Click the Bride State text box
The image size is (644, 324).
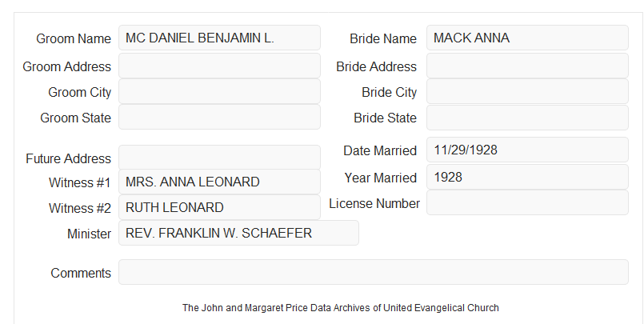527,118
